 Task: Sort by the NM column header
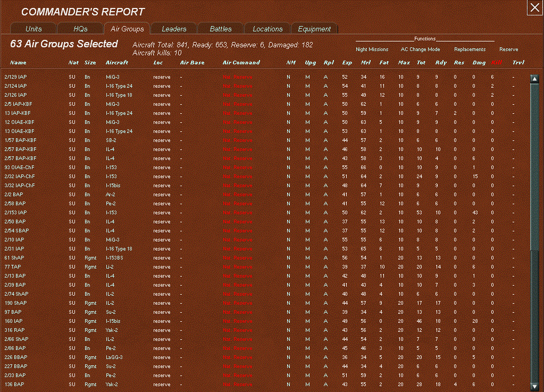click(291, 62)
